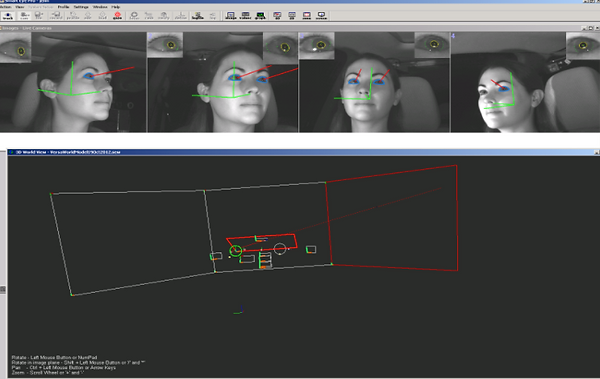Select the first camera's eye close-up thumbnail
This screenshot has height=379, width=600.
coord(15,47)
